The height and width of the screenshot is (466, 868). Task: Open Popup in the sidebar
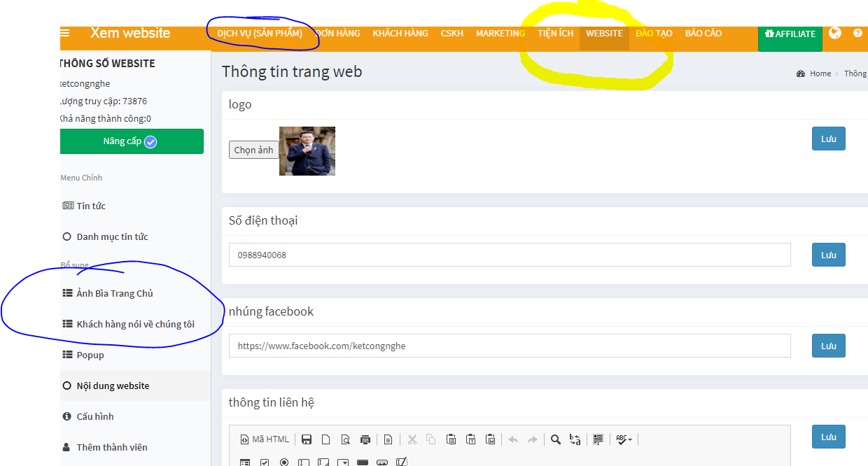pos(90,355)
